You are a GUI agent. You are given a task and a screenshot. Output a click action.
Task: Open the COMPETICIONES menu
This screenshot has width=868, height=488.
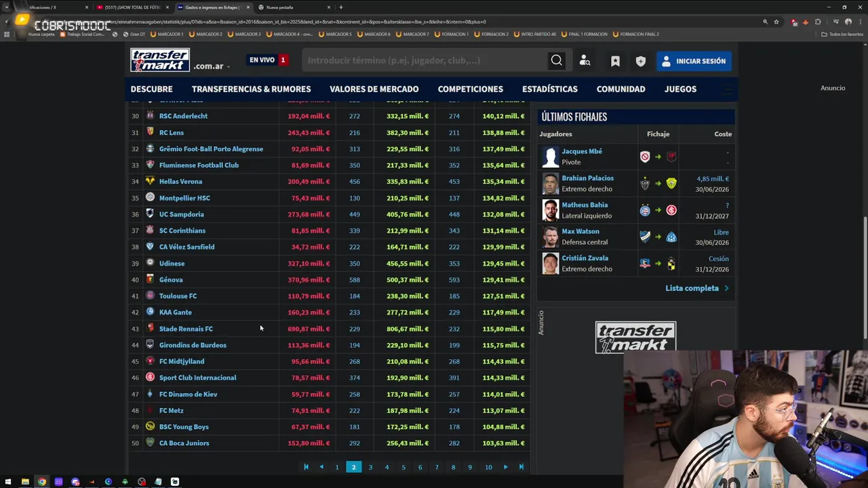click(x=470, y=89)
